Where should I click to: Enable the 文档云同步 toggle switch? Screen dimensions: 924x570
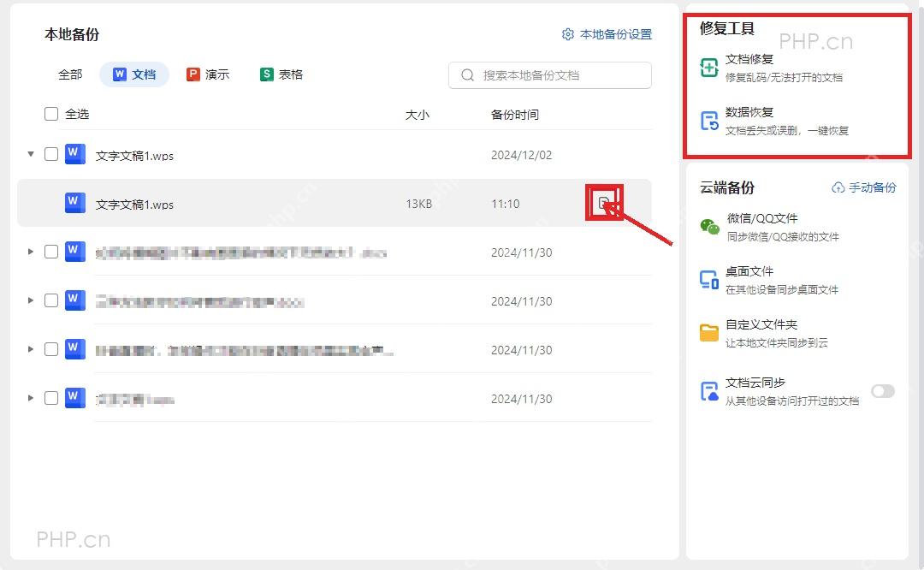coord(883,391)
